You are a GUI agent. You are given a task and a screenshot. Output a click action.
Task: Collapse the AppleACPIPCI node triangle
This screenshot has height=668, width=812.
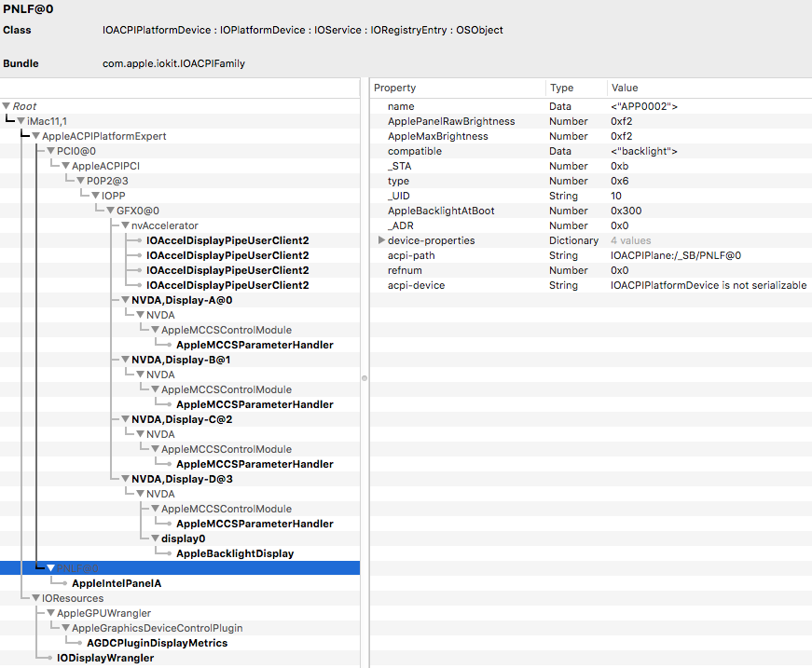[x=66, y=166]
